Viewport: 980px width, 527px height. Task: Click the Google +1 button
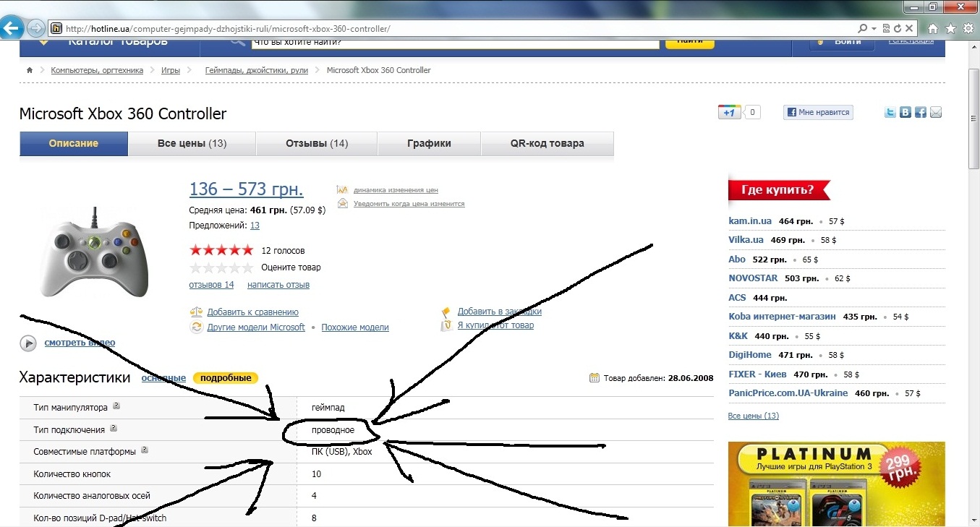tap(730, 112)
